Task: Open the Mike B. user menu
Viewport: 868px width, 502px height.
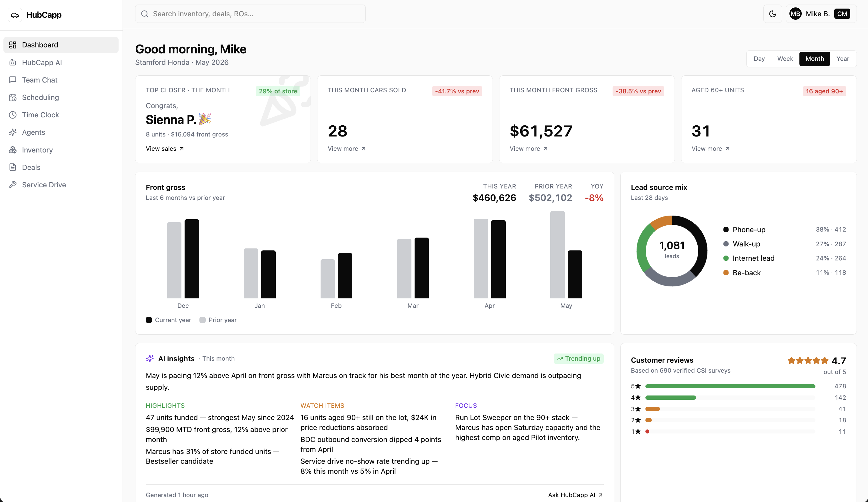Action: click(x=821, y=14)
